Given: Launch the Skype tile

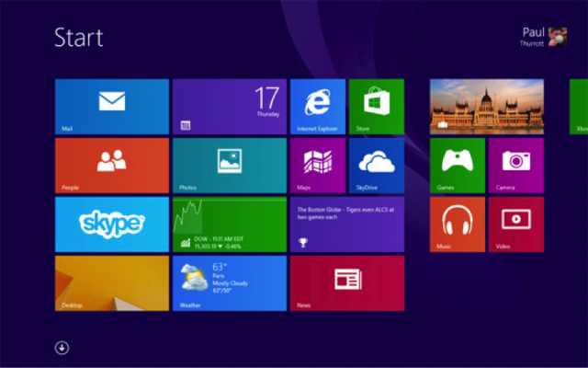Looking at the screenshot, I should [x=112, y=224].
